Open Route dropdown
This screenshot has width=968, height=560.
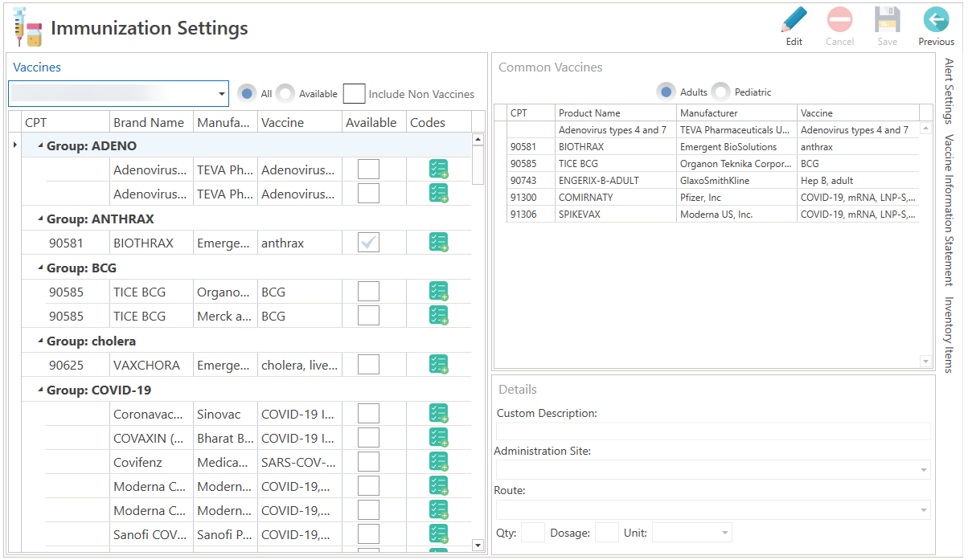[924, 509]
